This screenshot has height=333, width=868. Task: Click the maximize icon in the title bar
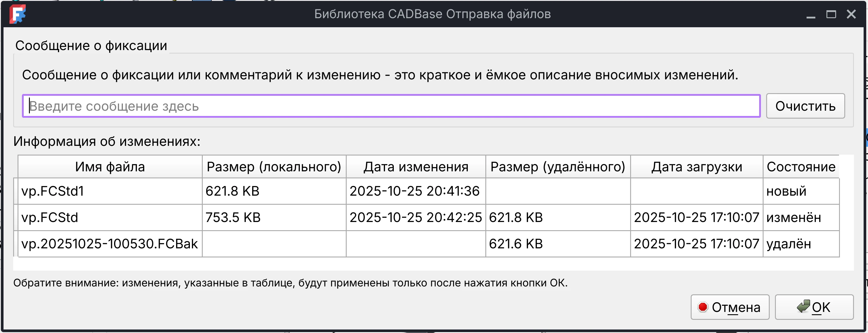tap(831, 14)
